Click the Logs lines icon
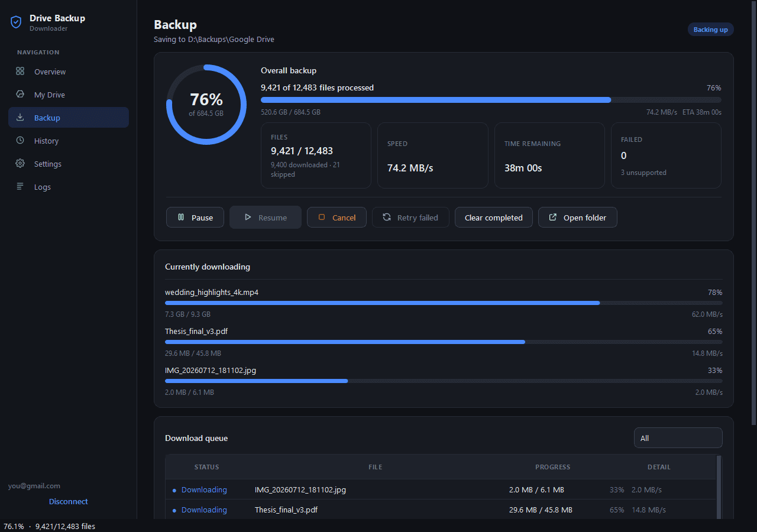 [x=20, y=187]
